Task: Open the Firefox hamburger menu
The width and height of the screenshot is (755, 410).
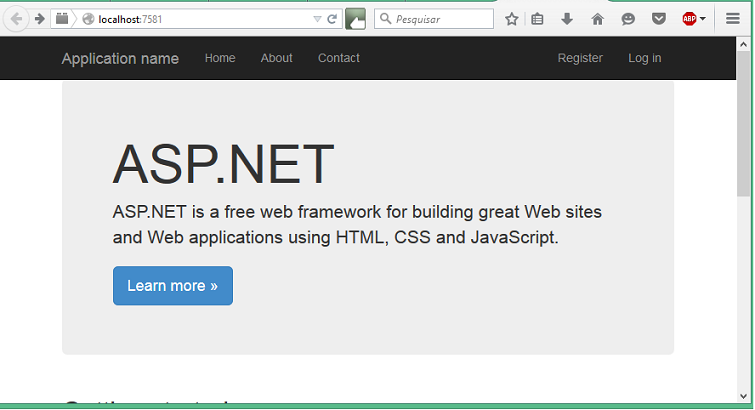Action: coord(733,19)
